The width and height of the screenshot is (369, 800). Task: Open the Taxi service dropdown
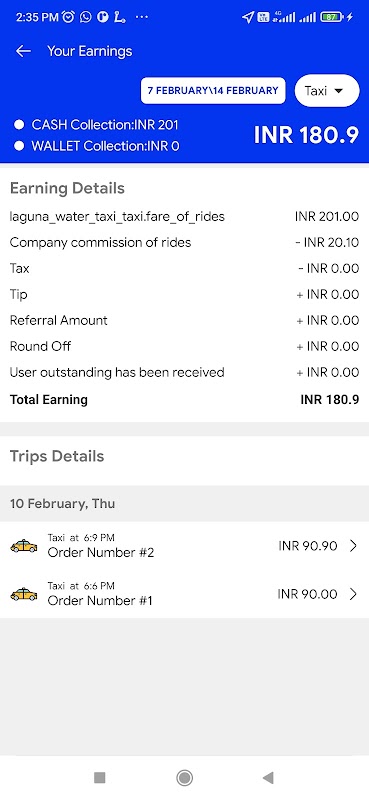327,91
